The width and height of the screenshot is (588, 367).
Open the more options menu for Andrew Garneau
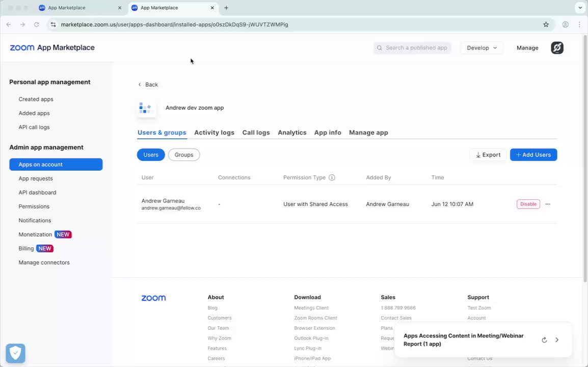pyautogui.click(x=548, y=204)
